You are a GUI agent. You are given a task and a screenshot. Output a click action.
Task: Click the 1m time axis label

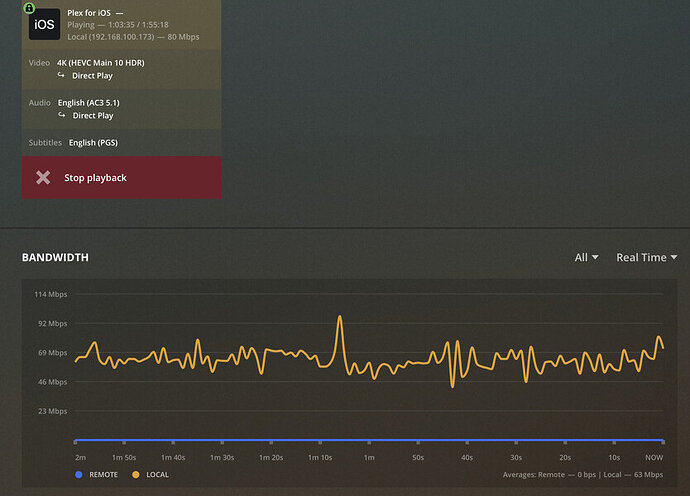(x=369, y=457)
